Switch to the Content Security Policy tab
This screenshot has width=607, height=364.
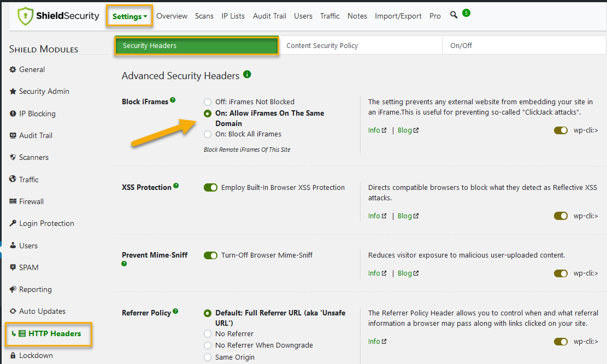pyautogui.click(x=361, y=46)
